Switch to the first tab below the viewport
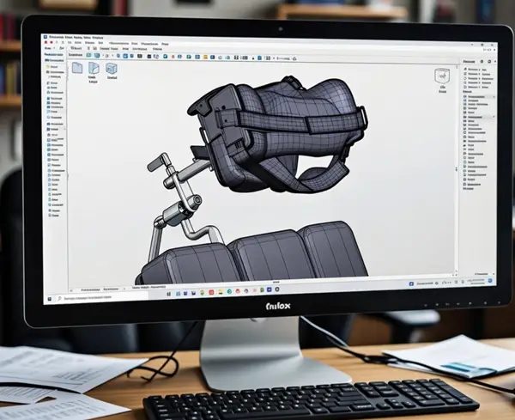 pyautogui.click(x=89, y=289)
